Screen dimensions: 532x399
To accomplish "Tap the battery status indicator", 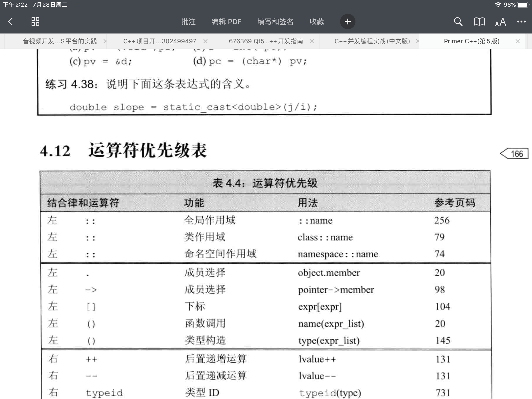I will (x=523, y=5).
